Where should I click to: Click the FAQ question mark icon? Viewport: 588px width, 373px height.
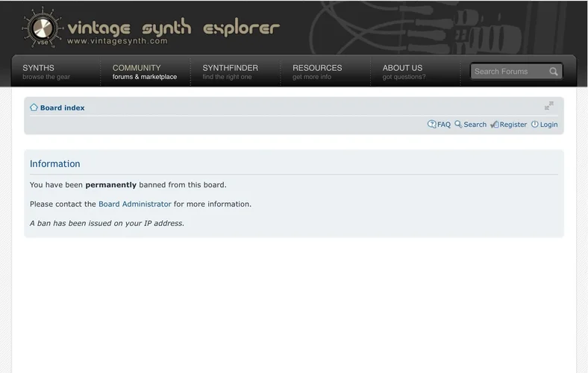coord(431,124)
